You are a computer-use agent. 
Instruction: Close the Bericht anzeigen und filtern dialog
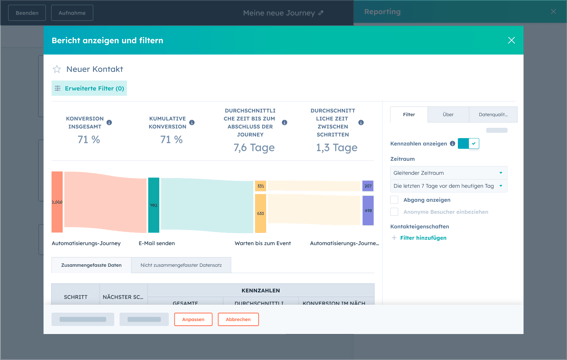pyautogui.click(x=511, y=40)
